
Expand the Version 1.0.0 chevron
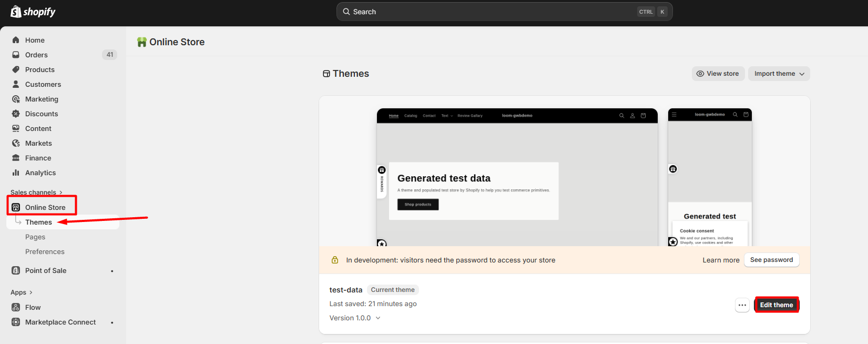point(378,318)
